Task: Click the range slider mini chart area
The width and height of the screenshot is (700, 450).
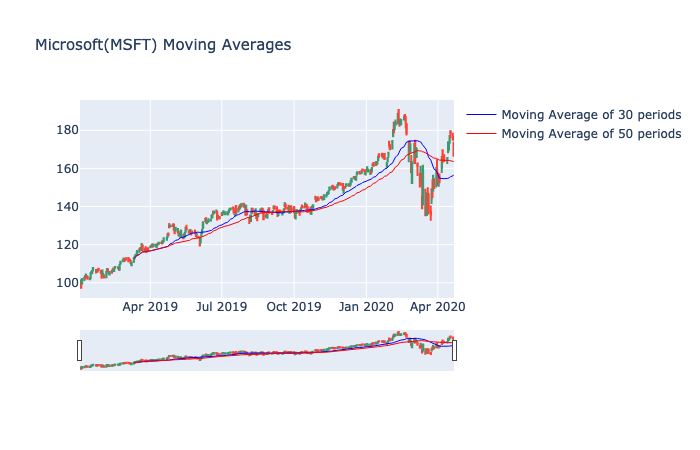Action: pos(267,350)
